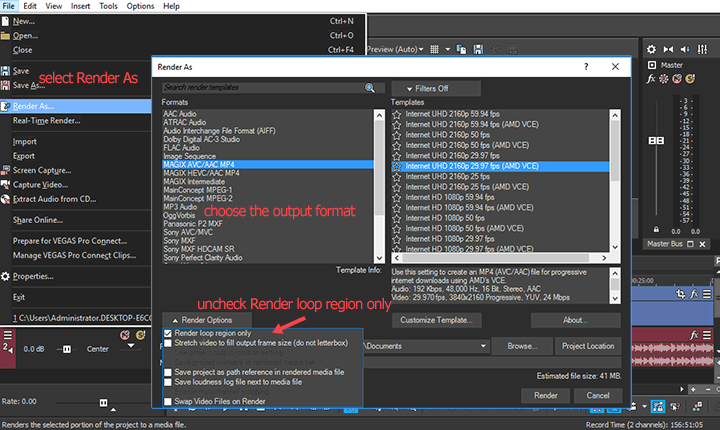The height and width of the screenshot is (430, 720).
Task: Open the video track hamburger menu
Action: point(707,294)
